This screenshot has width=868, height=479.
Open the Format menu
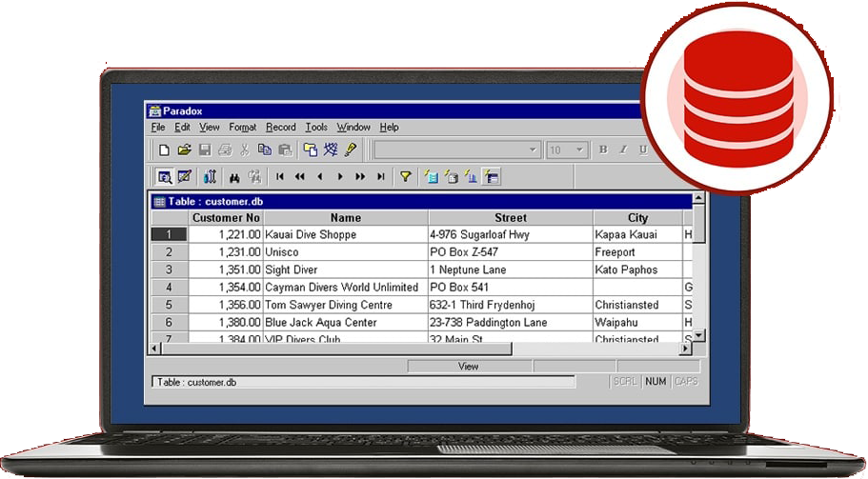point(242,127)
